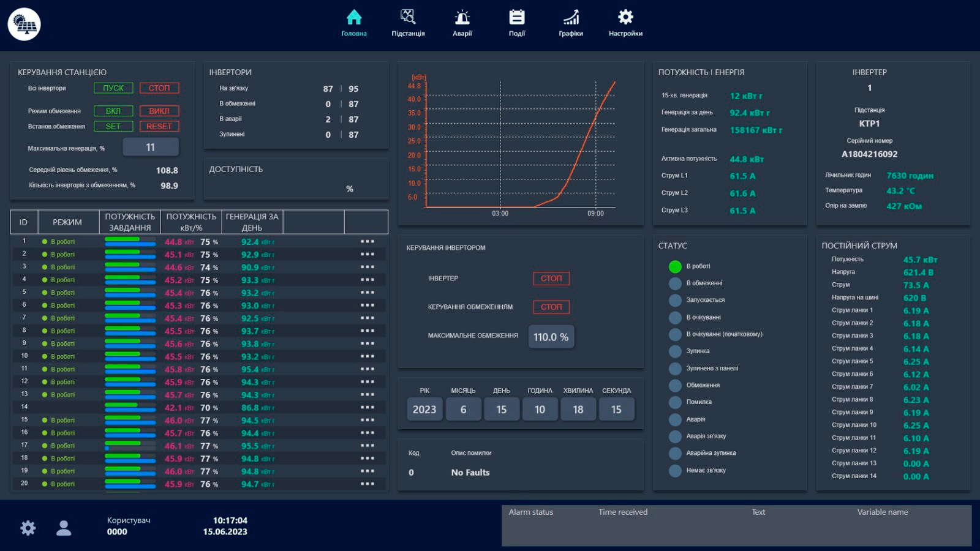Select the В роботі status indicator

pyautogui.click(x=675, y=266)
